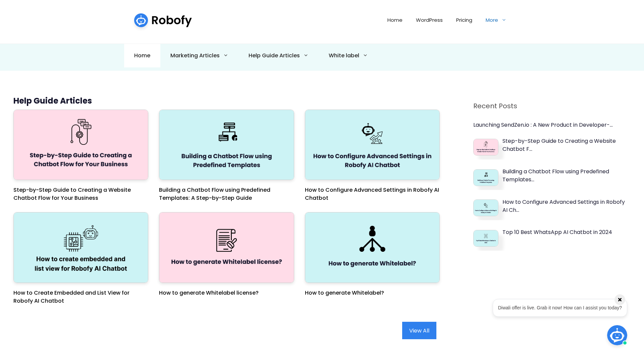Go to WordPress in top navigation

(x=429, y=20)
